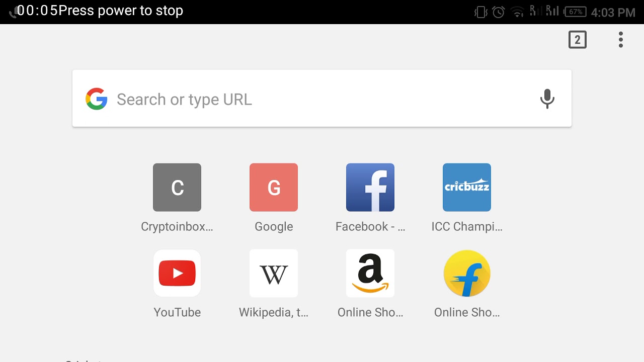This screenshot has height=362, width=644.
Task: Open the Amazon shopping shortcut
Action: (x=370, y=274)
